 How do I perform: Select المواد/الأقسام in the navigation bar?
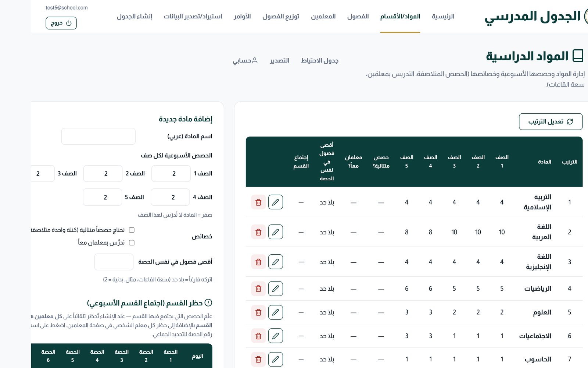(400, 16)
